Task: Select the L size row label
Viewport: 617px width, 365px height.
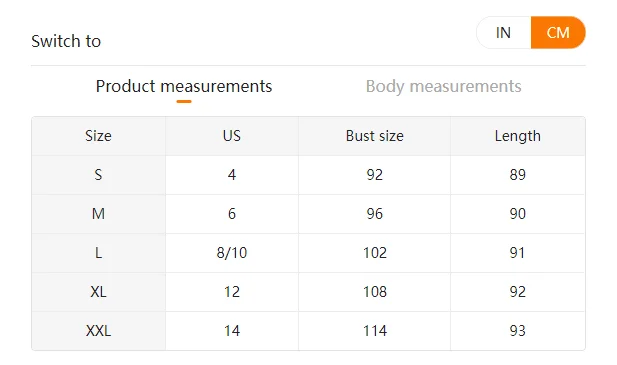Action: (x=98, y=253)
